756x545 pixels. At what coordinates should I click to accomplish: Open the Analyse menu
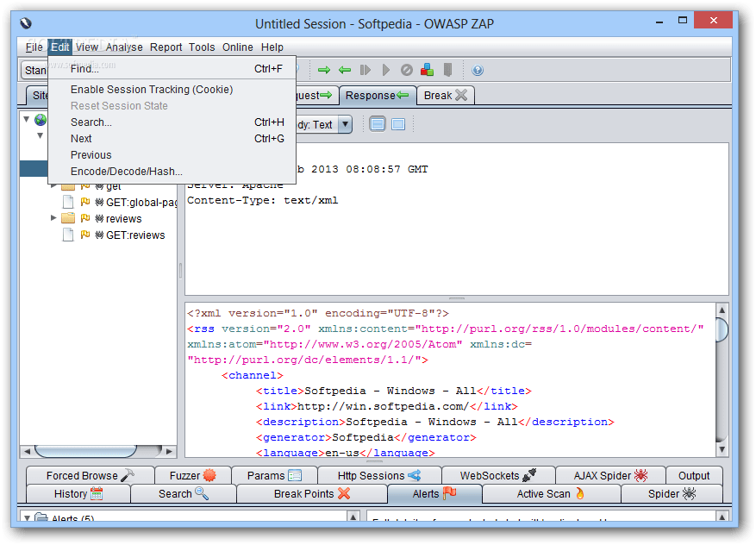click(124, 47)
